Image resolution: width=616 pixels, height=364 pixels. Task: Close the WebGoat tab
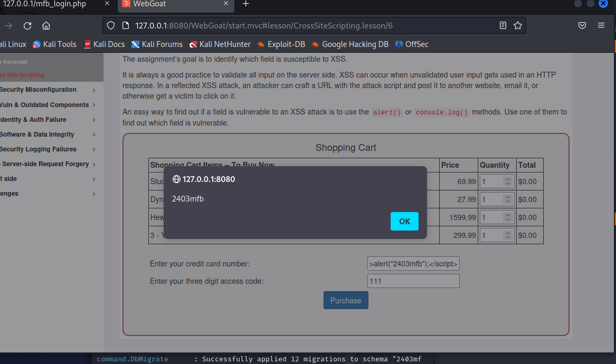click(x=225, y=4)
